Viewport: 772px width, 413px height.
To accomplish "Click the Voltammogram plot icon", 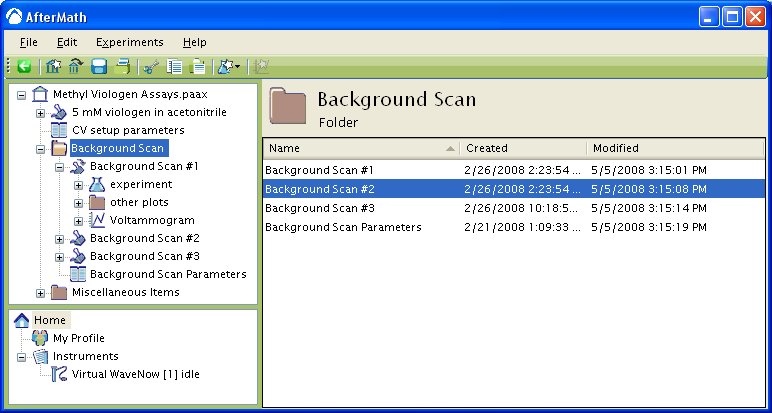I will click(x=97, y=221).
